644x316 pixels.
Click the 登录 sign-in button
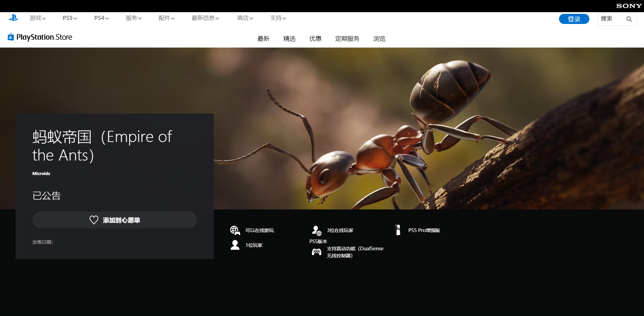[574, 19]
